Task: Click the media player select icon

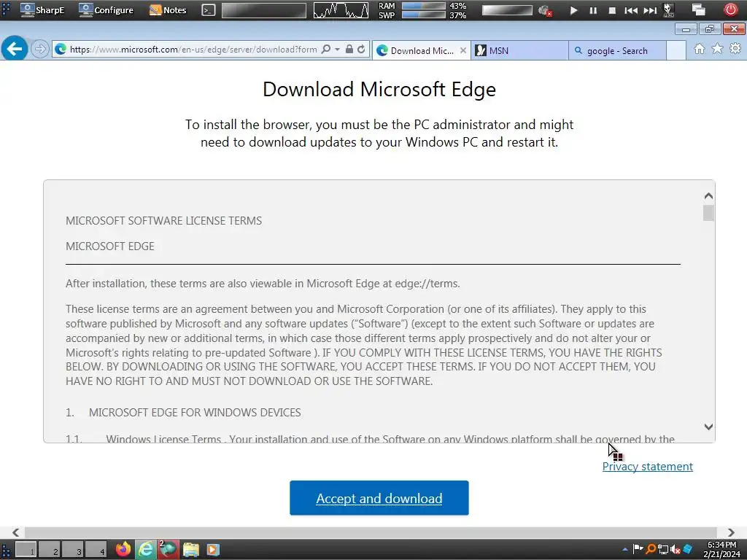Action: (668, 10)
